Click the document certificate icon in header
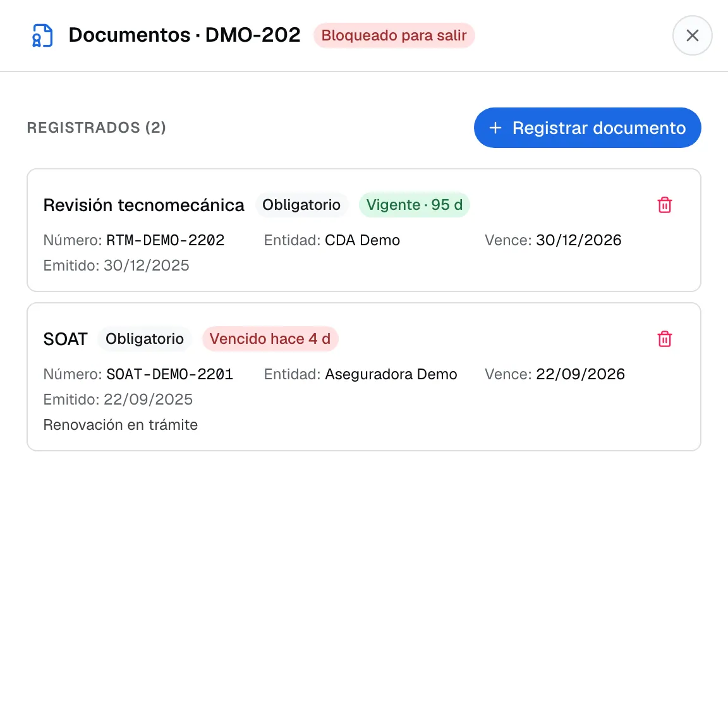 coord(42,35)
